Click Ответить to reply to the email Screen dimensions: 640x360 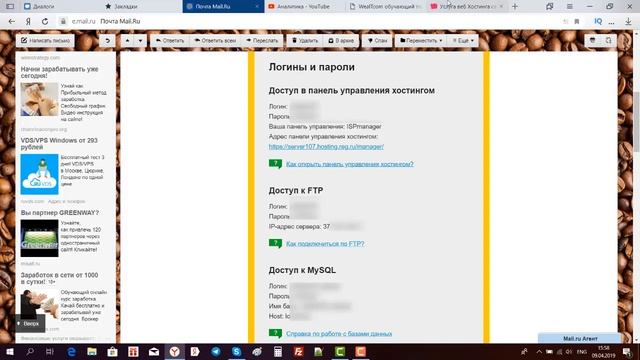click(x=170, y=40)
